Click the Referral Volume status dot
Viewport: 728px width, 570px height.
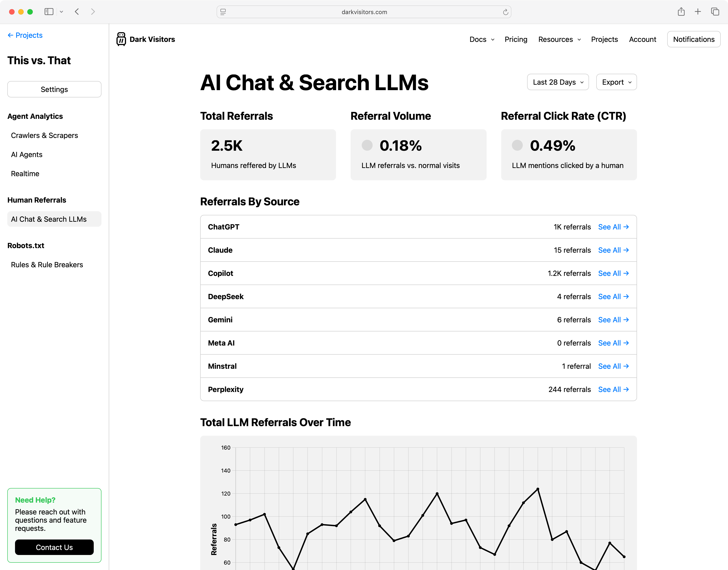pos(367,145)
